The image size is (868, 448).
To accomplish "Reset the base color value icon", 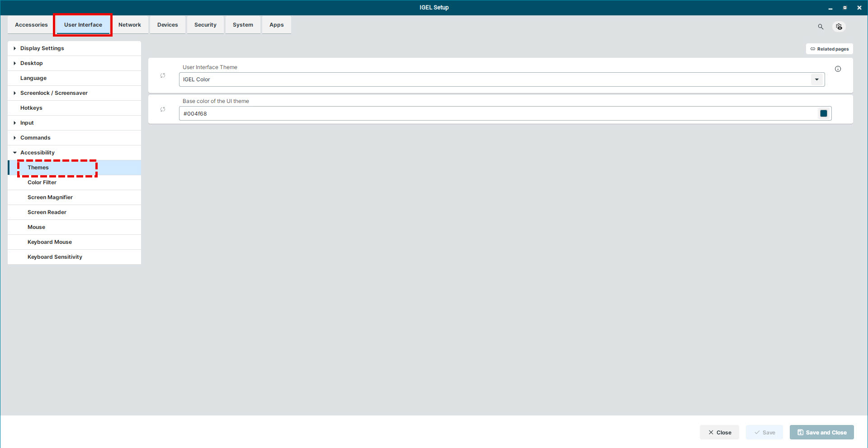I will pyautogui.click(x=163, y=110).
